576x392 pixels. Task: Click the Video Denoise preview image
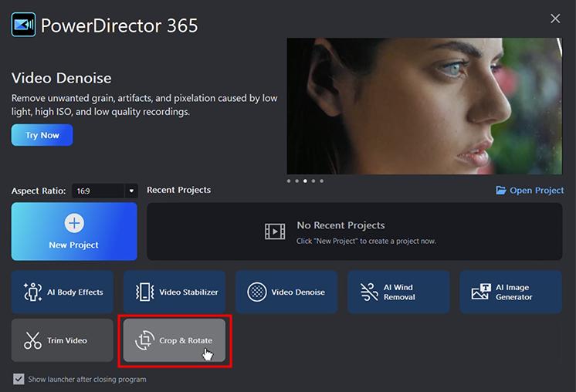[x=425, y=106]
